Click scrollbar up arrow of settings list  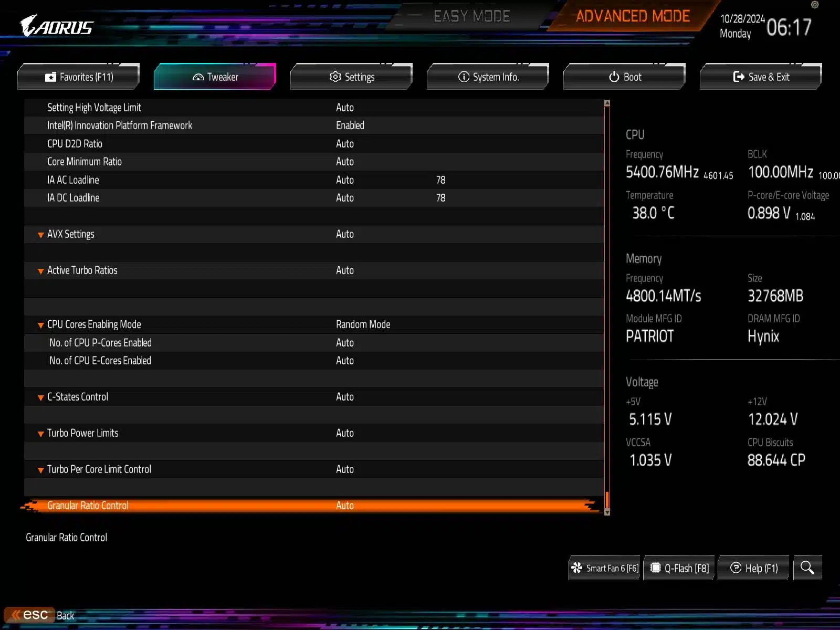607,103
